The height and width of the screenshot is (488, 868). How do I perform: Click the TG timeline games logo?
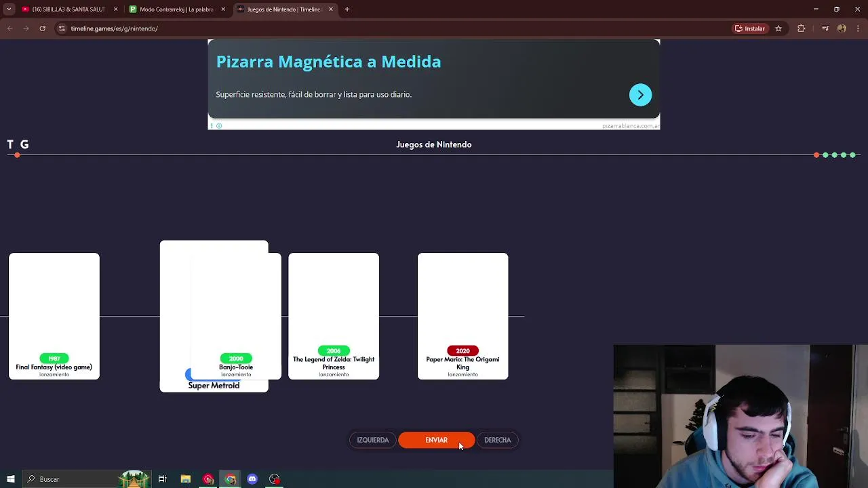pos(18,144)
